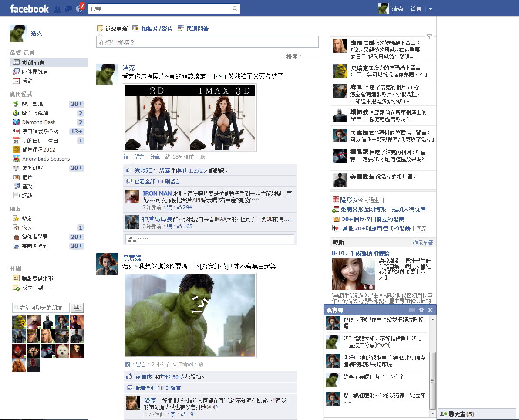Click the 龍年運程2012 icon
The width and height of the screenshot is (519, 420).
click(16, 150)
